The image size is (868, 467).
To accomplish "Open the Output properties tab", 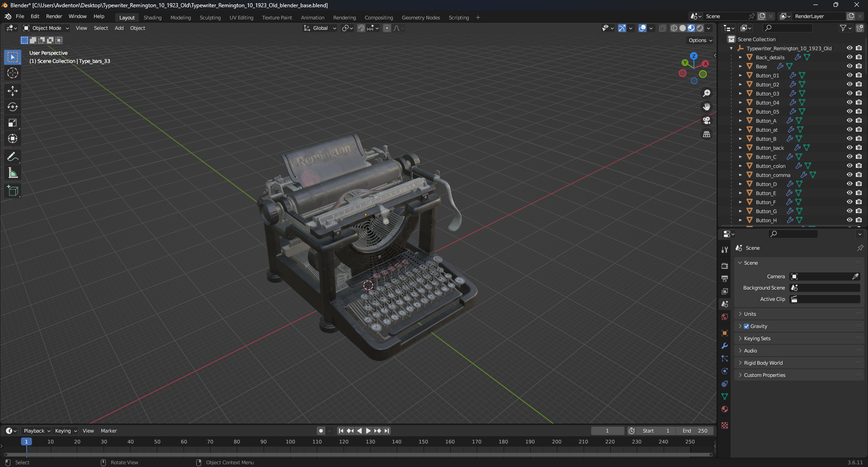I will tap(725, 279).
